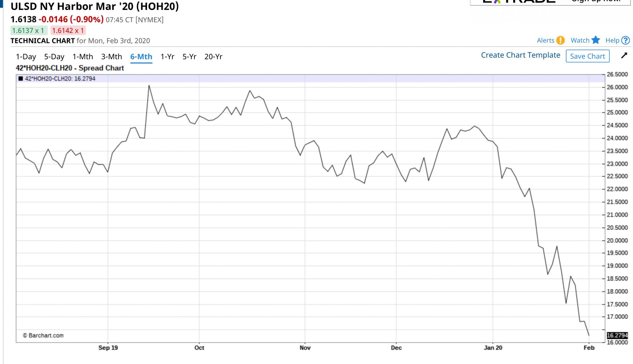Switch to the 1-Mth chart range
This screenshot has width=633, height=364.
[83, 57]
